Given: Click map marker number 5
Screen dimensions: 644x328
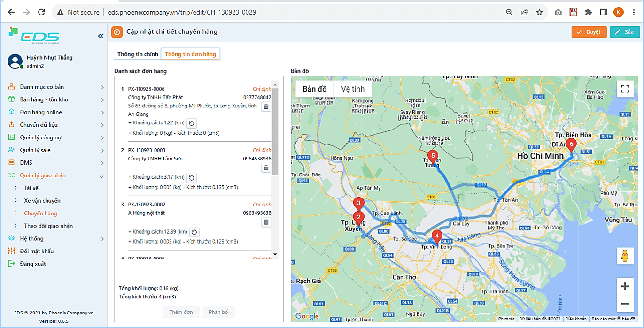Looking at the screenshot, I should (433, 156).
